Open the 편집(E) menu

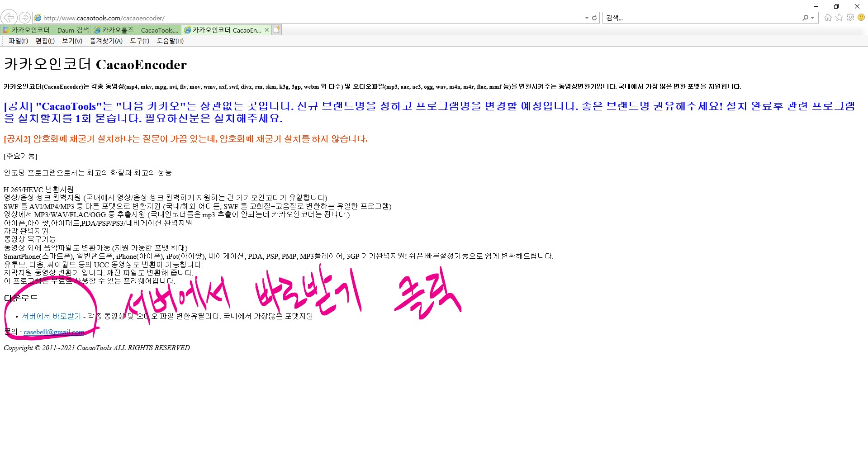pyautogui.click(x=45, y=41)
